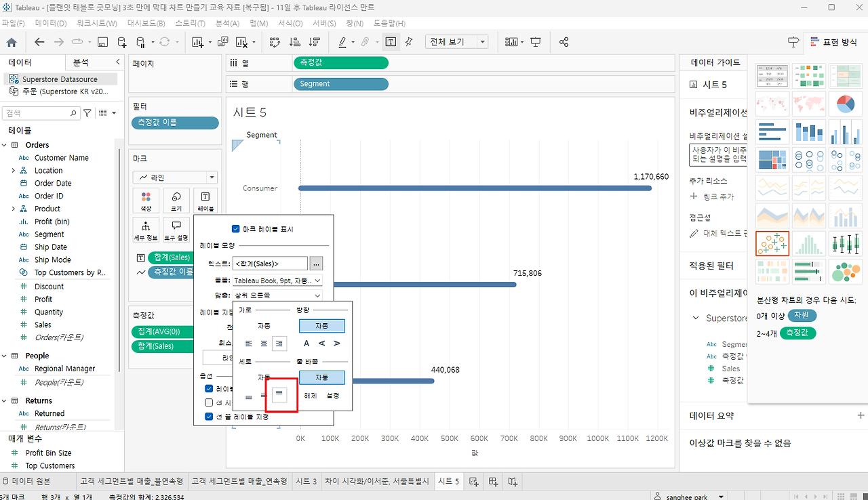Image resolution: width=868 pixels, height=500 pixels.
Task: Expand the Location hierarchy field
Action: coord(14,170)
